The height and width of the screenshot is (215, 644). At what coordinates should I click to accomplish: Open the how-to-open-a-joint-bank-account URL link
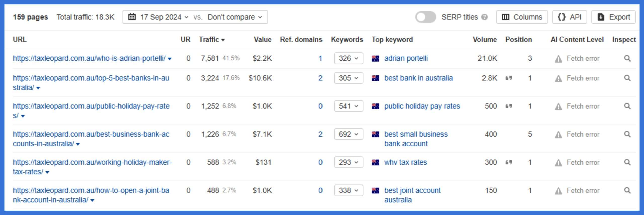(x=91, y=195)
